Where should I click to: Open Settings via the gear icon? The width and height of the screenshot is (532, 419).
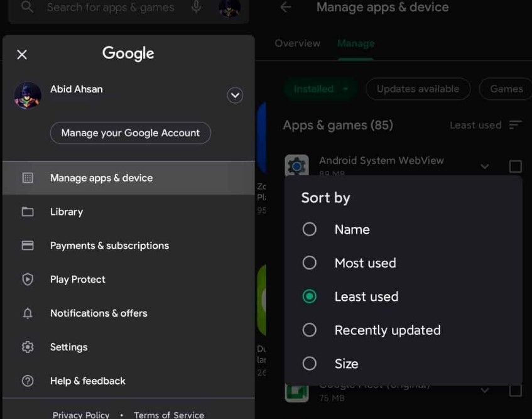coord(28,347)
